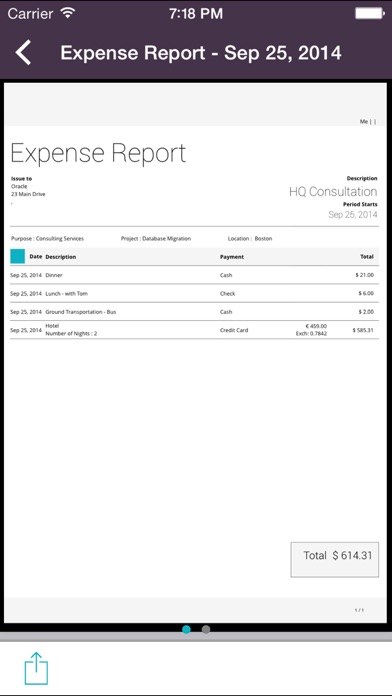
Task: Select the first teal page indicator dot
Action: [x=186, y=629]
